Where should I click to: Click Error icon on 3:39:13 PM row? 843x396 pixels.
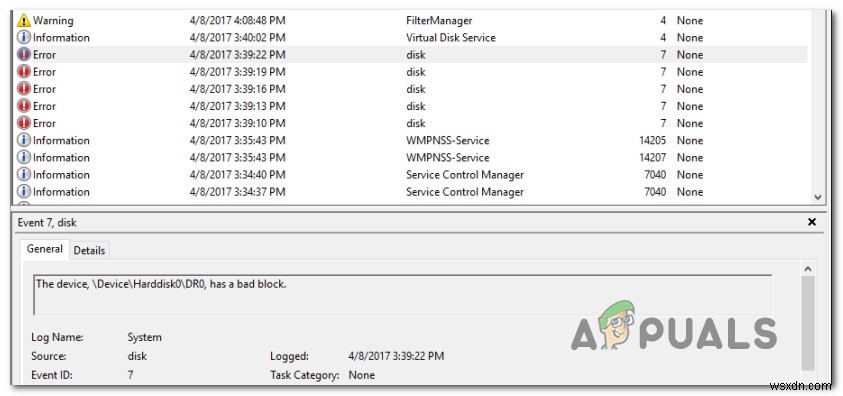[x=24, y=106]
